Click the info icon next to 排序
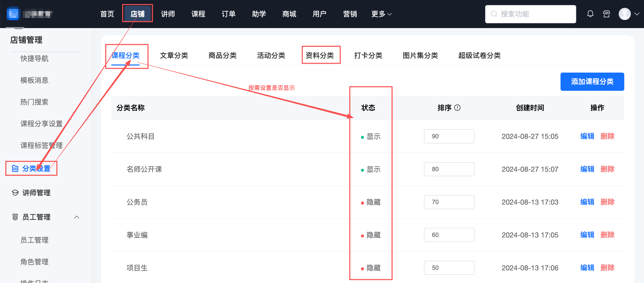The width and height of the screenshot is (644, 283). coord(457,108)
